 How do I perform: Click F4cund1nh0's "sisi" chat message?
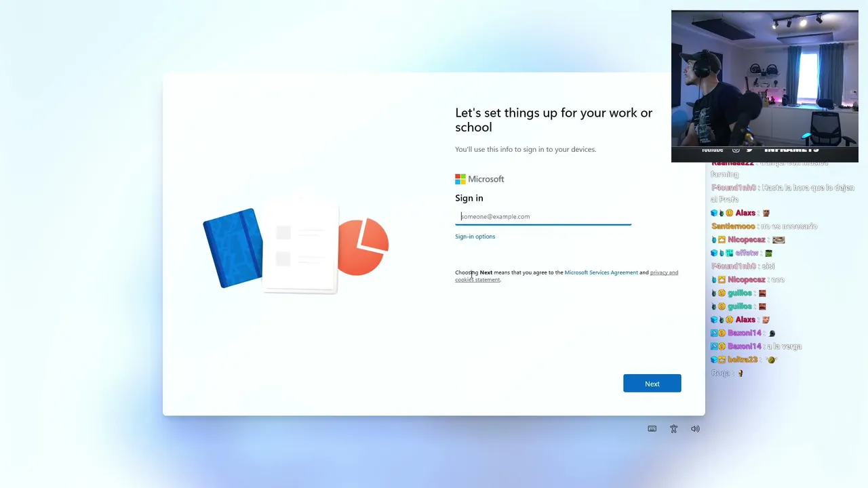coord(743,266)
